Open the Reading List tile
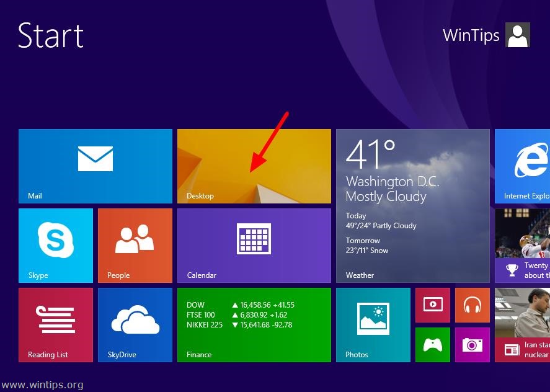 tap(56, 324)
